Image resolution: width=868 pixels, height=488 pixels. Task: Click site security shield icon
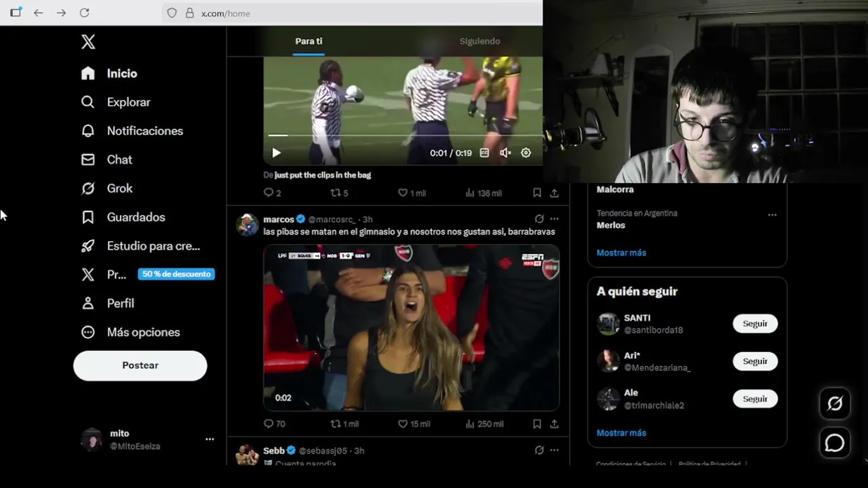coord(172,13)
